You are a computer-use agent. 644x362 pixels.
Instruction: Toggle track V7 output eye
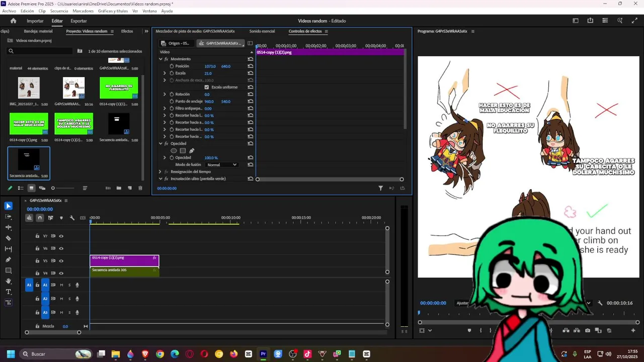61,236
